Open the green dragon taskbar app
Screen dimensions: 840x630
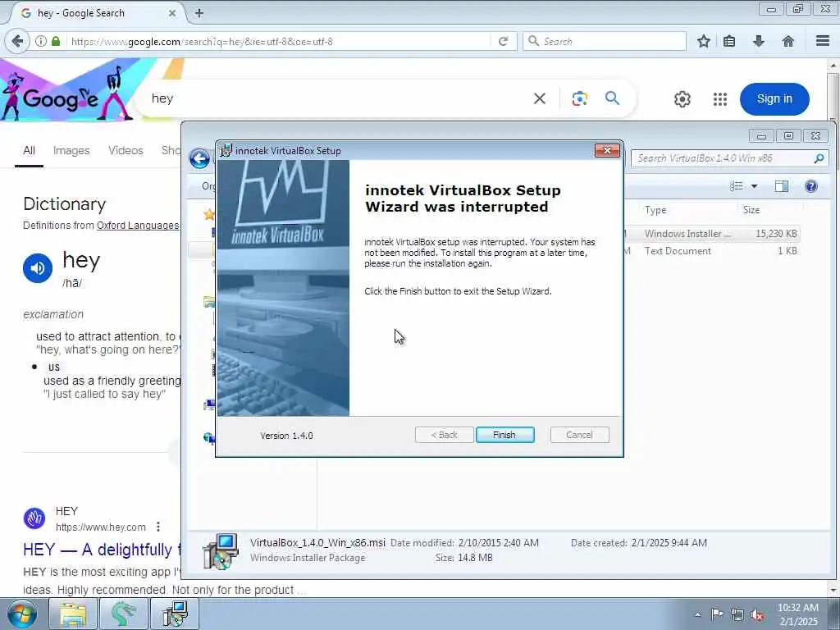pyautogui.click(x=123, y=614)
